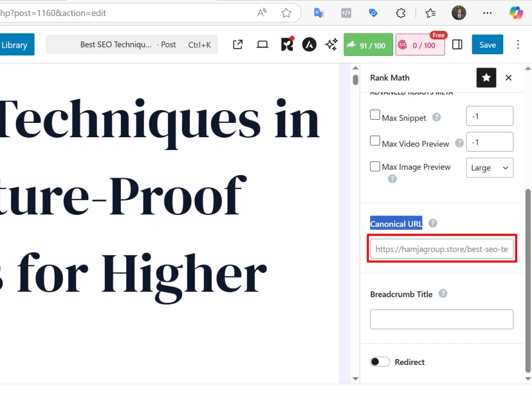Image resolution: width=532 pixels, height=399 pixels.
Task: Click the browser address bar URL
Action: pos(53,13)
